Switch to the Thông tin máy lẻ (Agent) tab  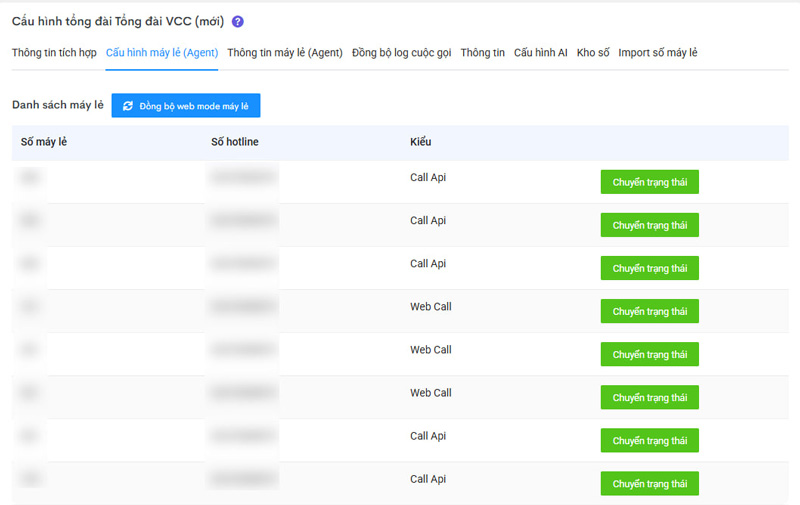click(x=285, y=53)
